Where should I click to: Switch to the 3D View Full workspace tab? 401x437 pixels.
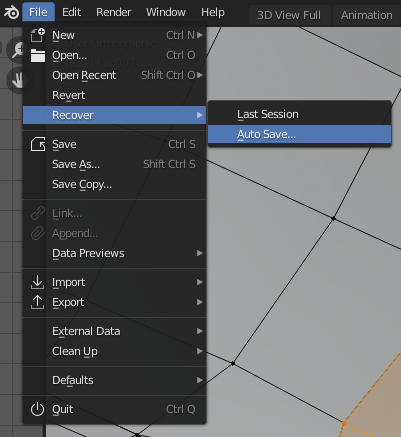289,15
